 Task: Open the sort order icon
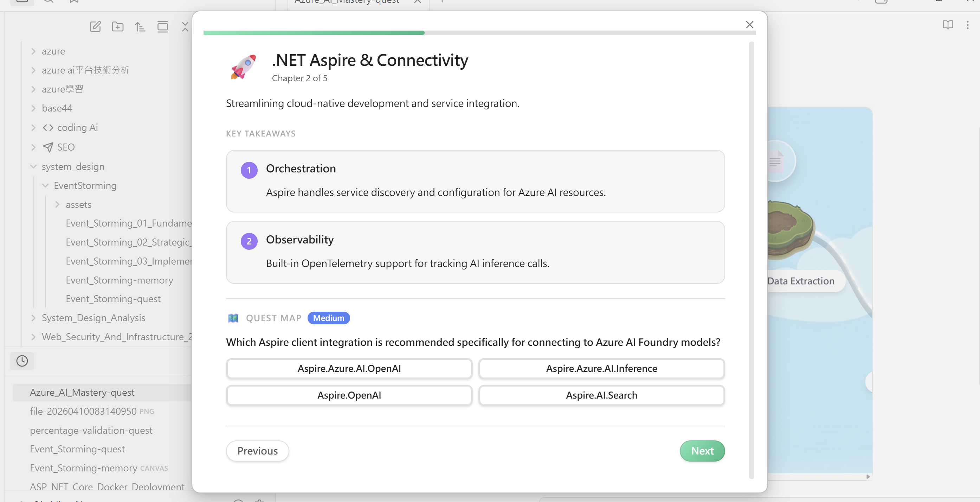click(140, 27)
